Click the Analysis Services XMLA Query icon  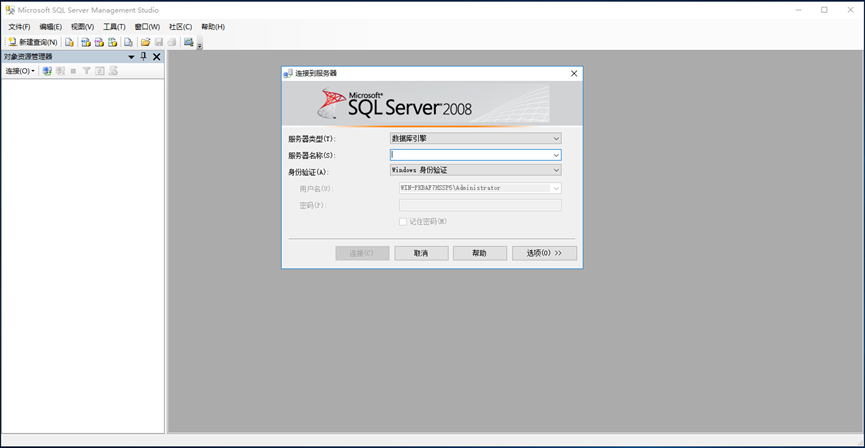tap(113, 42)
